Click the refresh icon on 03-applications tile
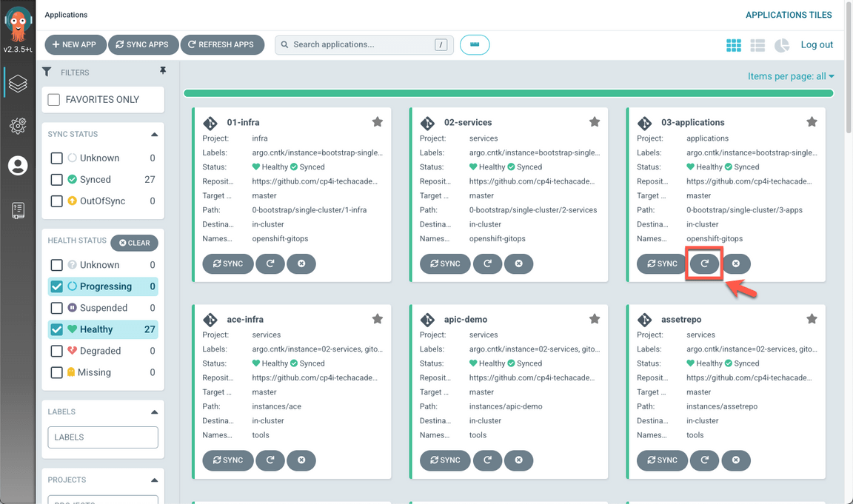Viewport: 853px width, 504px height. pyautogui.click(x=704, y=263)
